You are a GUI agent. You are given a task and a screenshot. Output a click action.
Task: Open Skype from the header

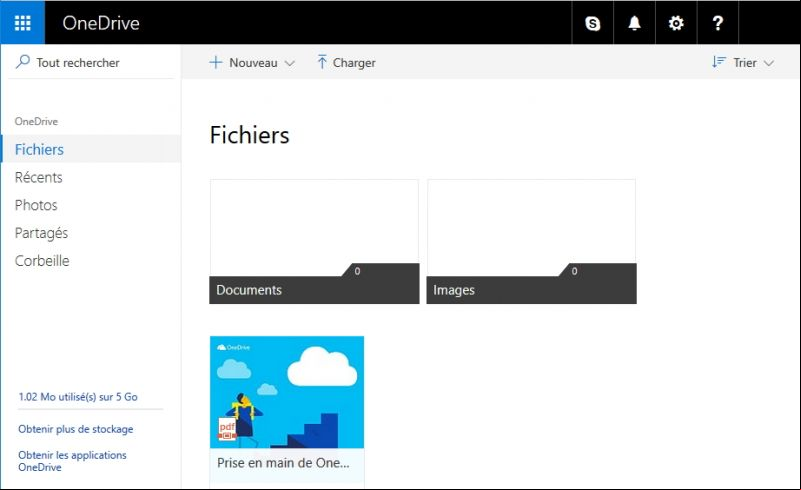pyautogui.click(x=593, y=23)
